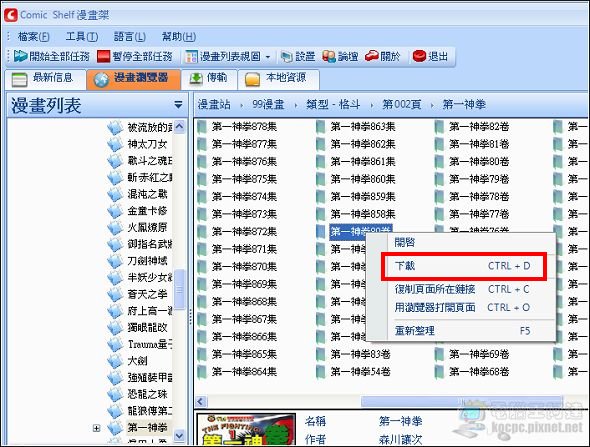Screen dimensions: 590x447
Task: Click the 退出 exit icon
Action: point(419,56)
